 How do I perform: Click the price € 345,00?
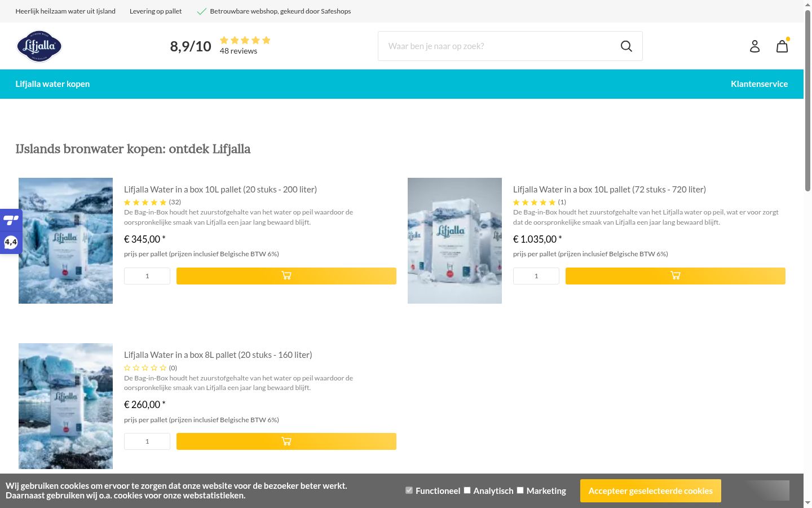145,239
